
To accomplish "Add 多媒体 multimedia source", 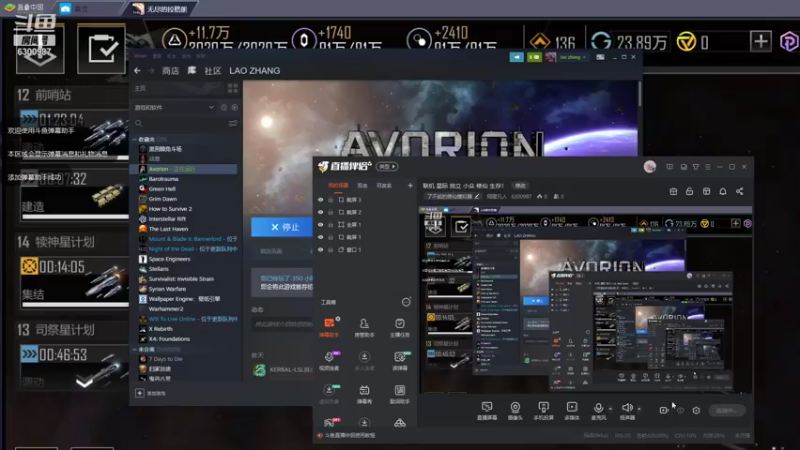I will 572,410.
